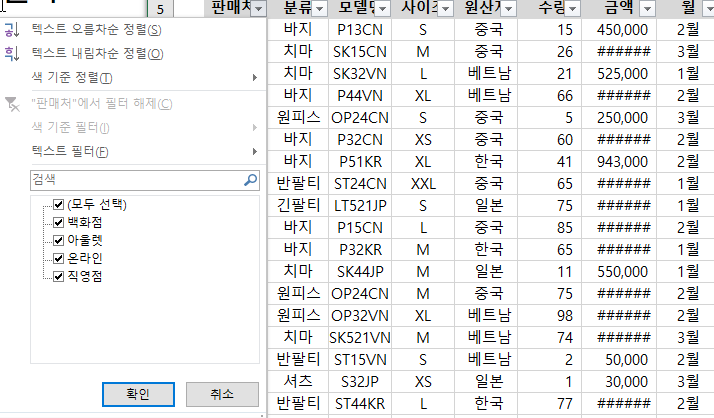Cancel filter with 취소 button
The image size is (714, 418).
click(x=222, y=394)
